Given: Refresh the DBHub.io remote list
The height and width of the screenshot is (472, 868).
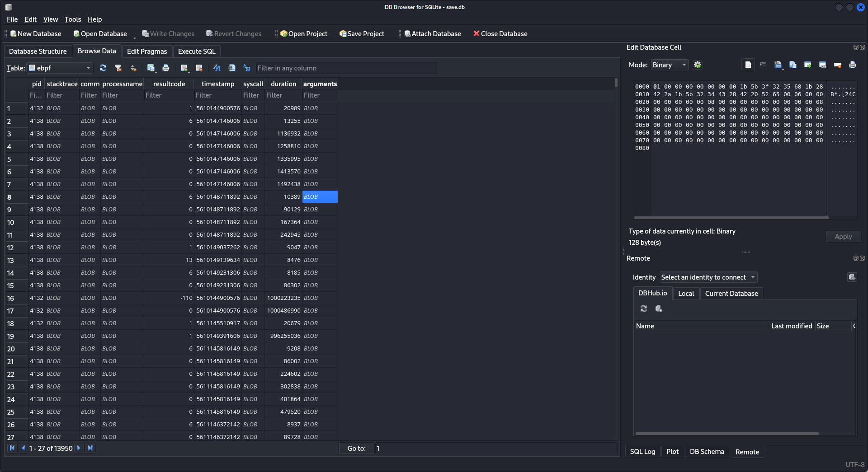Looking at the screenshot, I should pyautogui.click(x=644, y=308).
